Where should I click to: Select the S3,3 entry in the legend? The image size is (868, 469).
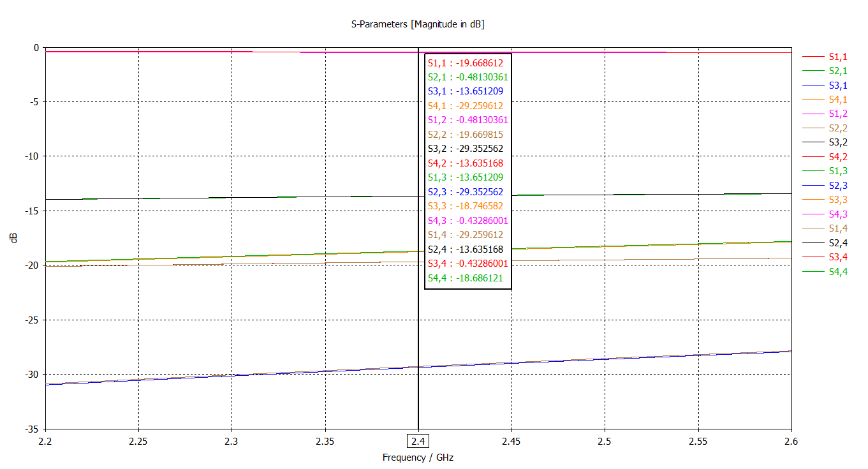[x=837, y=200]
